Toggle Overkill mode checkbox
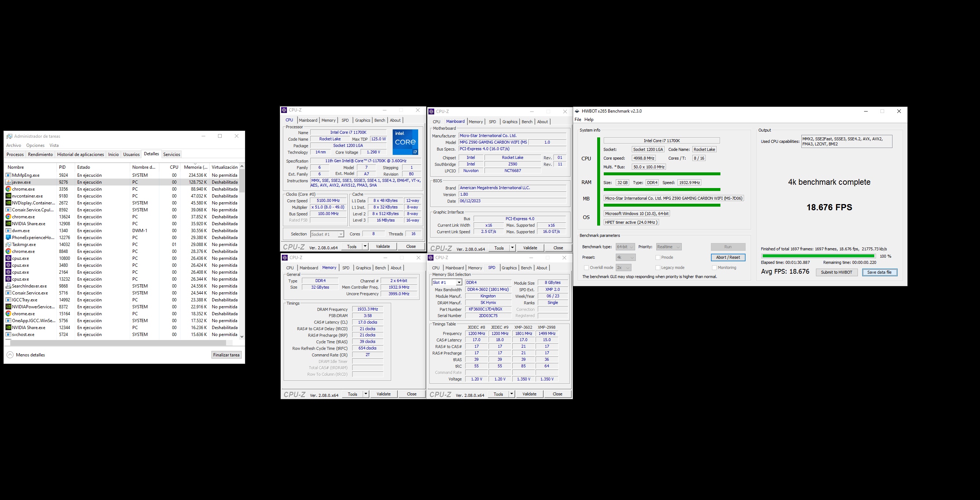The width and height of the screenshot is (980, 500). [x=586, y=268]
